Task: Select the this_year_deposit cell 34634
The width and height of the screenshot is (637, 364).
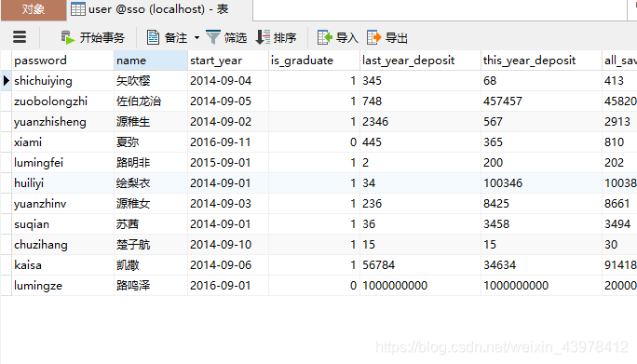Action: click(541, 265)
